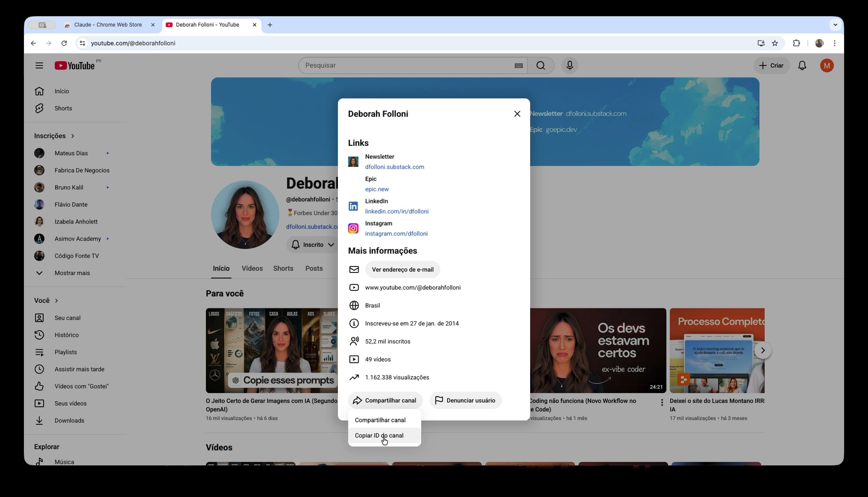Expand the Você section chevron
The width and height of the screenshot is (868, 497).
click(x=57, y=301)
